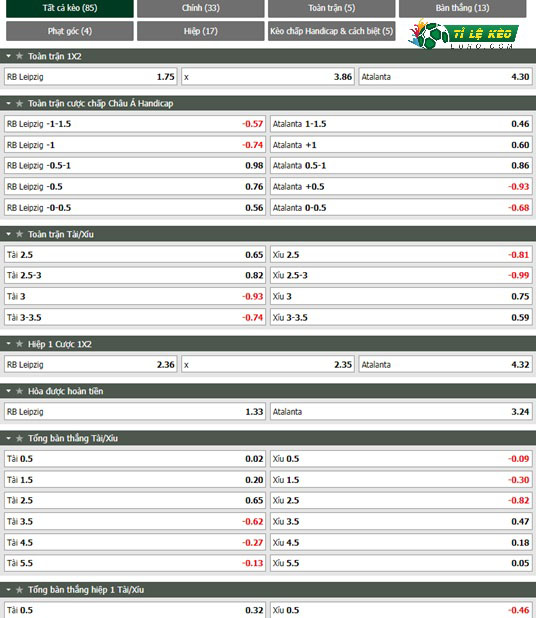Click the star beside Hiệp 1 Cược 1X2
This screenshot has height=618, width=536.
click(x=19, y=344)
